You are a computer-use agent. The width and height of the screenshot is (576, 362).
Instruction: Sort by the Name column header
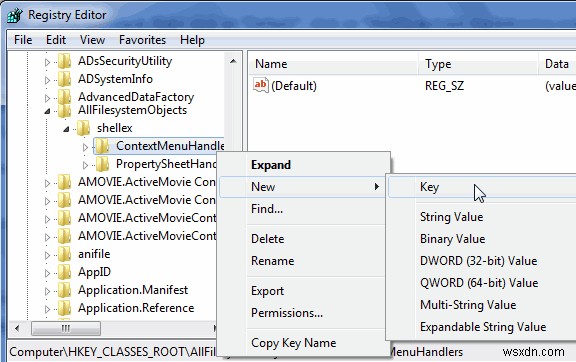[x=334, y=64]
